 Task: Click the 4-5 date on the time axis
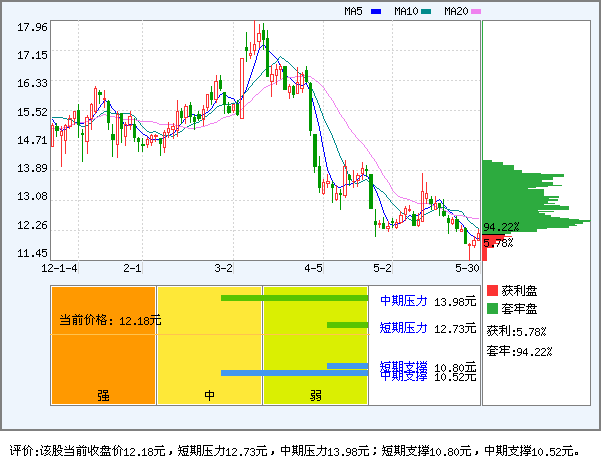coord(313,269)
